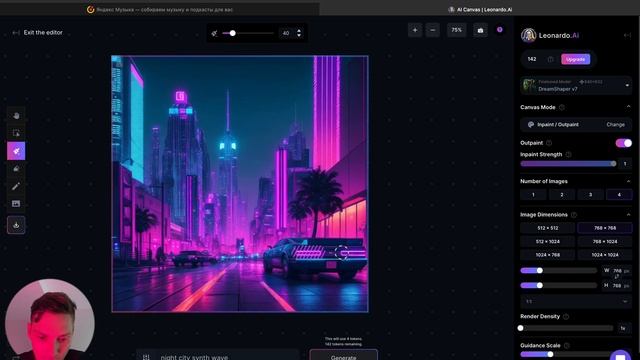The image size is (640, 360).
Task: Show info for Guidance Scale
Action: pyautogui.click(x=567, y=345)
